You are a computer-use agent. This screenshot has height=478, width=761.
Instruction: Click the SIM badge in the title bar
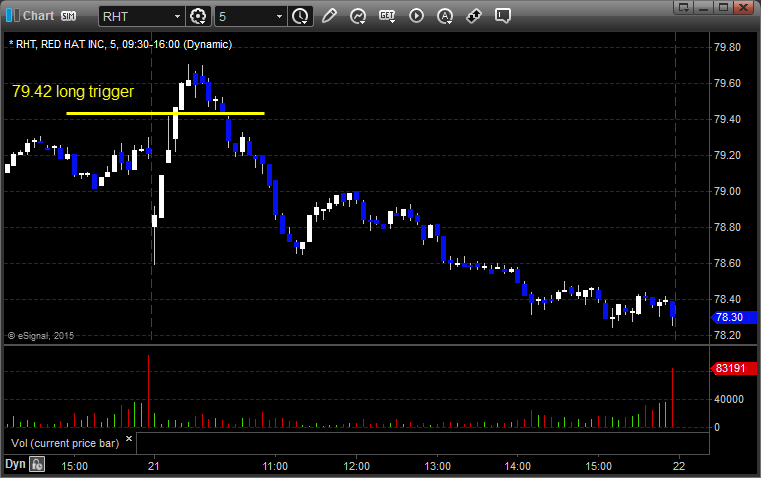click(68, 16)
